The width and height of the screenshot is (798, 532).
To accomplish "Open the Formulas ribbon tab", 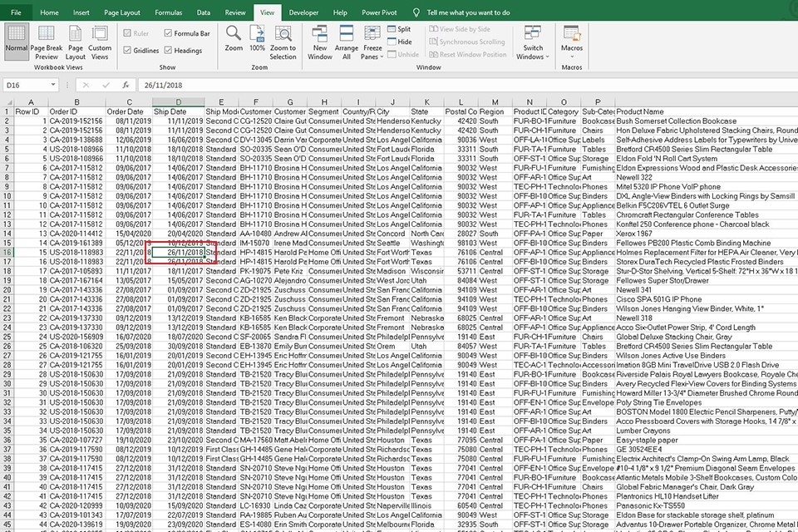I will tap(169, 13).
